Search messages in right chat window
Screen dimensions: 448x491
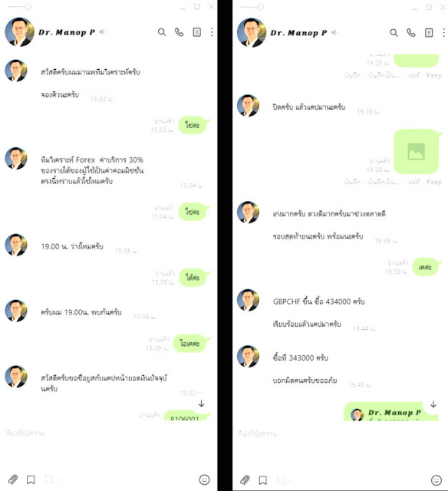click(x=394, y=32)
